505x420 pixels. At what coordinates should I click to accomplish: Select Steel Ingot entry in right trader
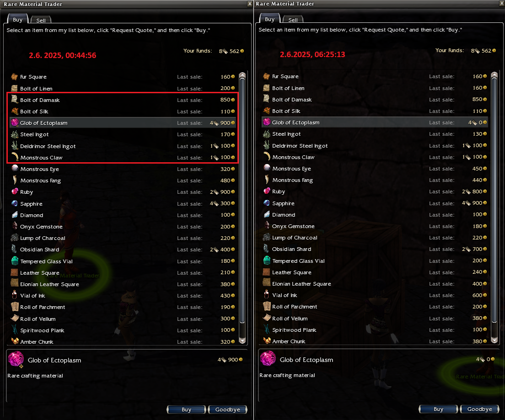click(x=375, y=133)
